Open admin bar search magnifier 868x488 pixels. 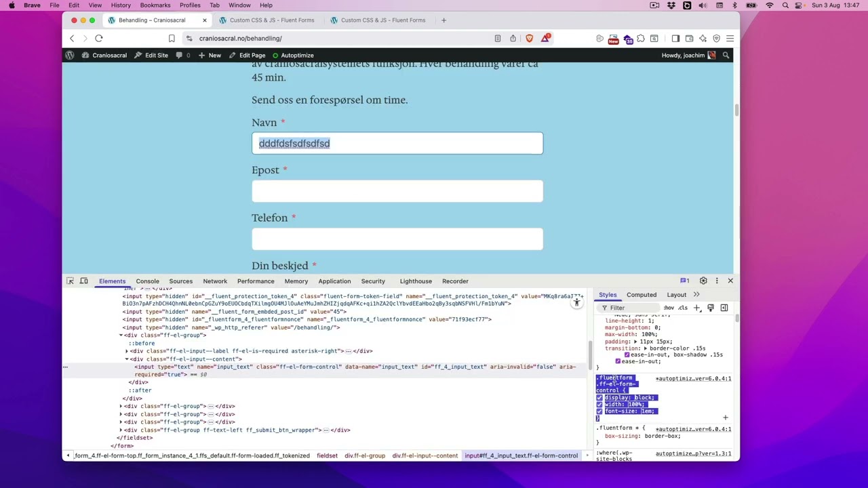726,55
